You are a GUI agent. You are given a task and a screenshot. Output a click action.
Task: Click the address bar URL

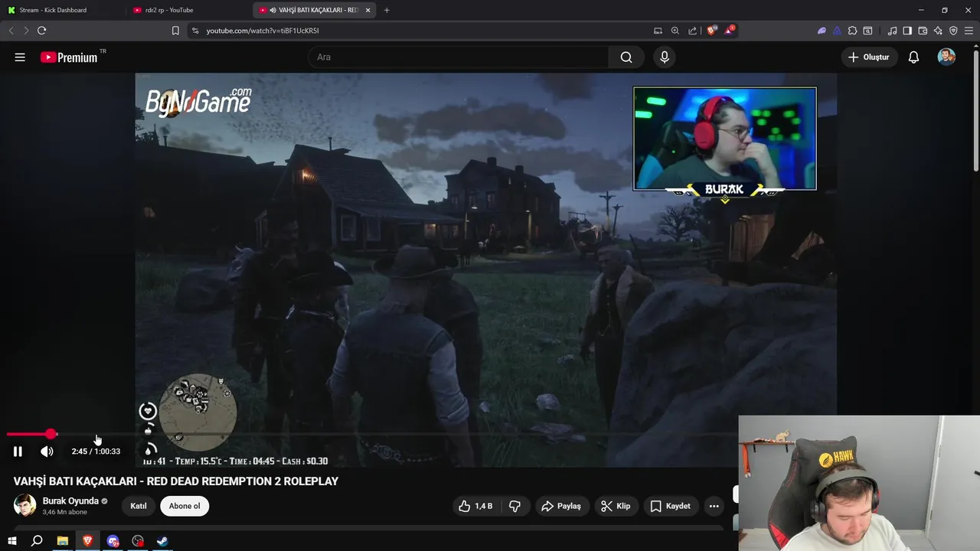(263, 31)
